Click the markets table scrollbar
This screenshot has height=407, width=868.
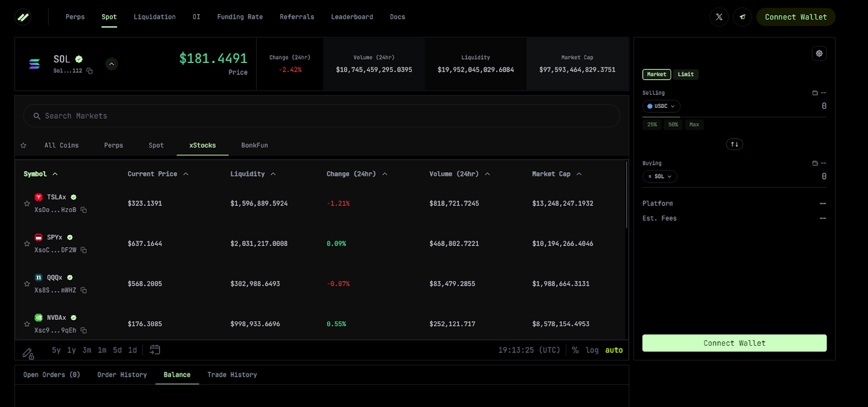pyautogui.click(x=627, y=195)
